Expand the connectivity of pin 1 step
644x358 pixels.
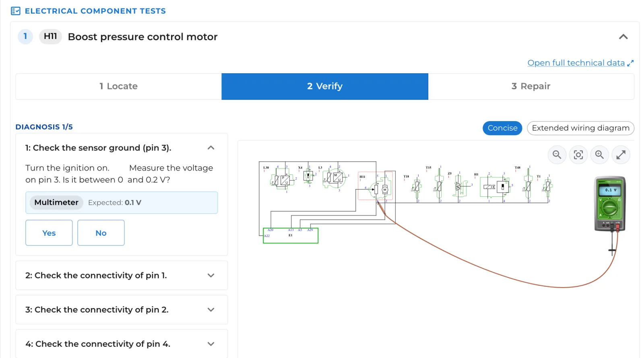click(x=211, y=276)
